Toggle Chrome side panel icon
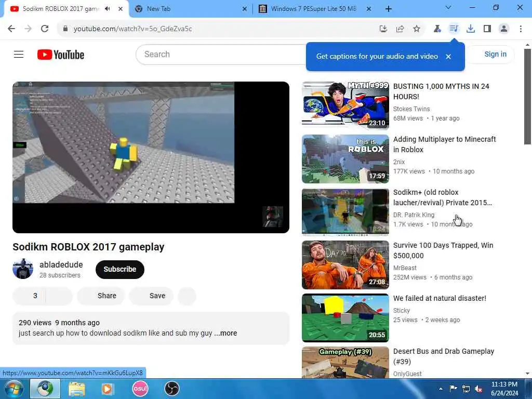The height and width of the screenshot is (399, 532). tap(487, 29)
